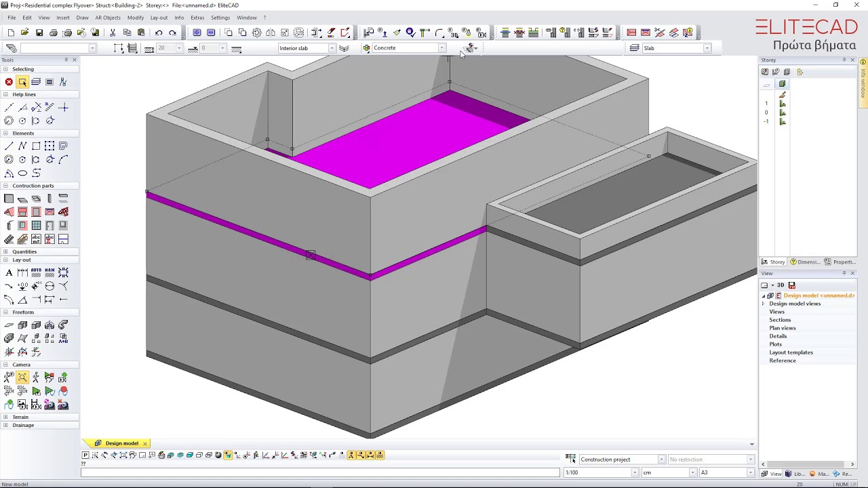Screen dimensions: 868x488
Task: Toggle the first zoom-in view button
Action: 197,33
